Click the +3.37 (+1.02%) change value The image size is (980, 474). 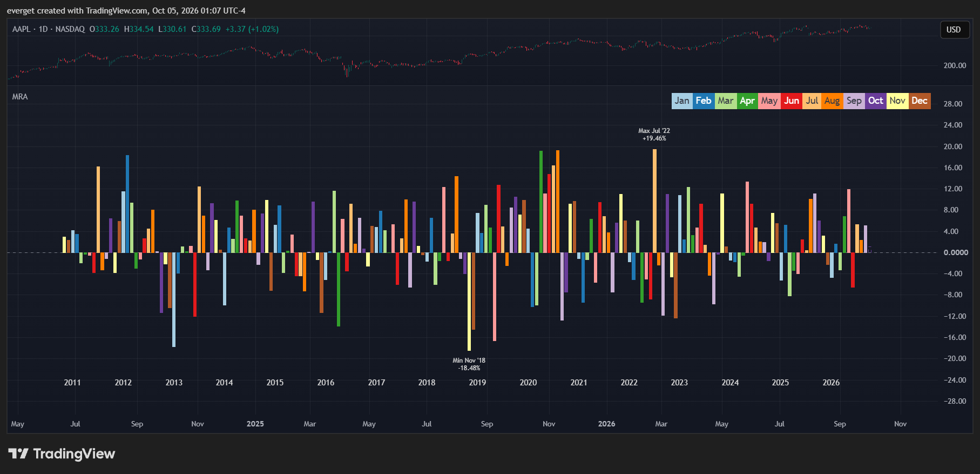pos(252,29)
